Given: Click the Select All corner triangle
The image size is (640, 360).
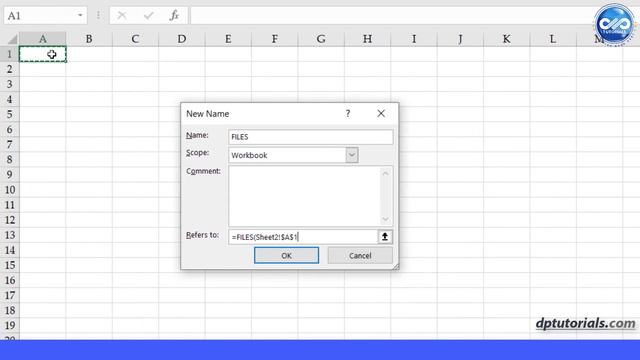Looking at the screenshot, I should point(12,39).
